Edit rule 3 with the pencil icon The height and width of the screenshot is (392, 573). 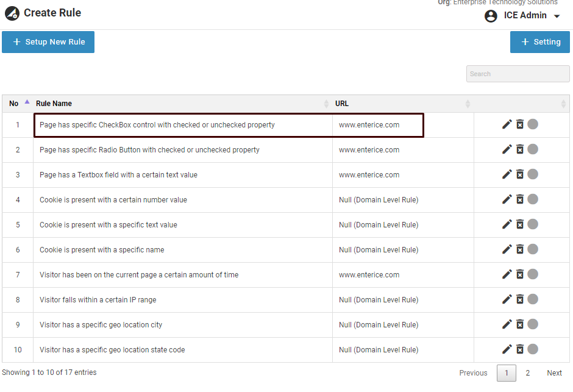coord(507,174)
